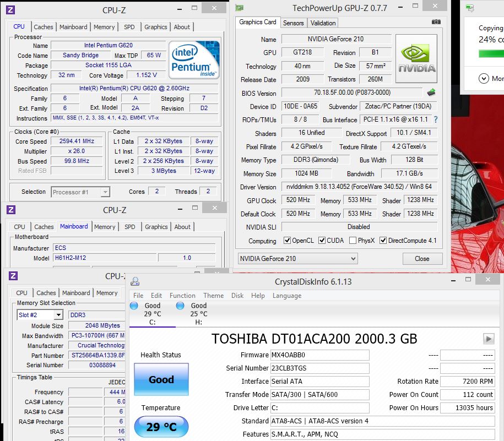Toggle the PhysX checkbox
Viewport: 504px width, 441px height.
coord(351,241)
